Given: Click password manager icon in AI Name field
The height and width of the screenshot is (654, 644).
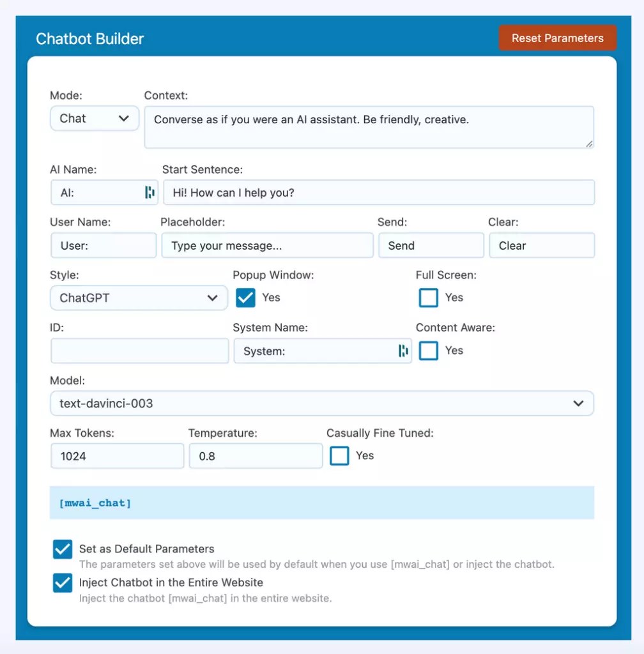Looking at the screenshot, I should pos(150,192).
